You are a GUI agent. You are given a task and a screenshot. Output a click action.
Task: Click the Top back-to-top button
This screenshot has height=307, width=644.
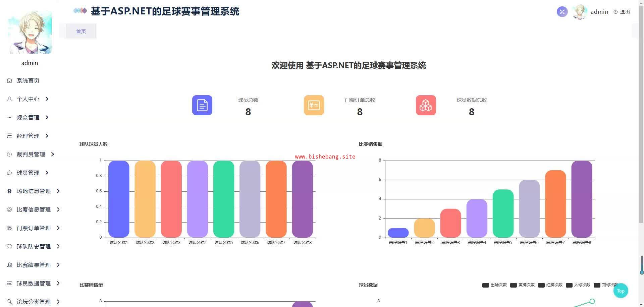point(621,291)
